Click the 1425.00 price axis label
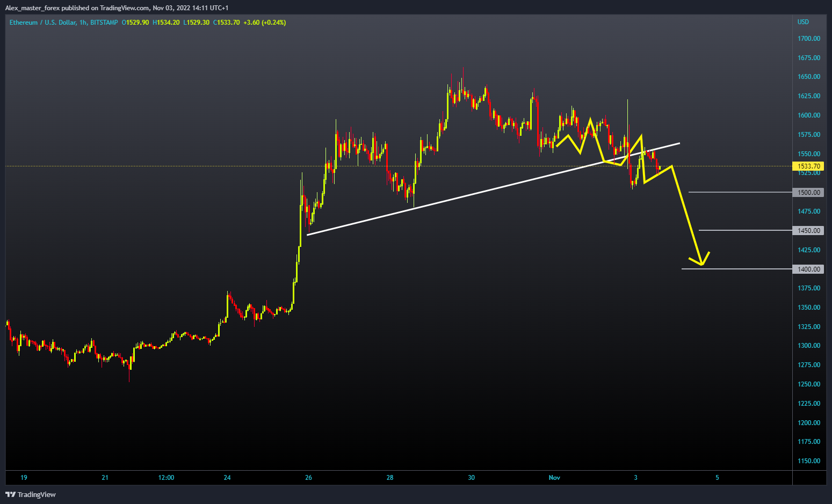 (x=809, y=250)
